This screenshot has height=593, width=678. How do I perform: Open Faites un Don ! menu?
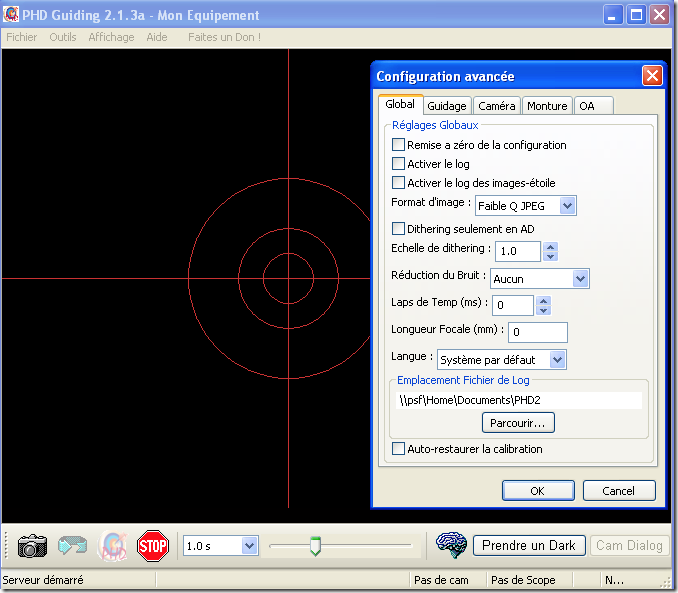point(224,37)
